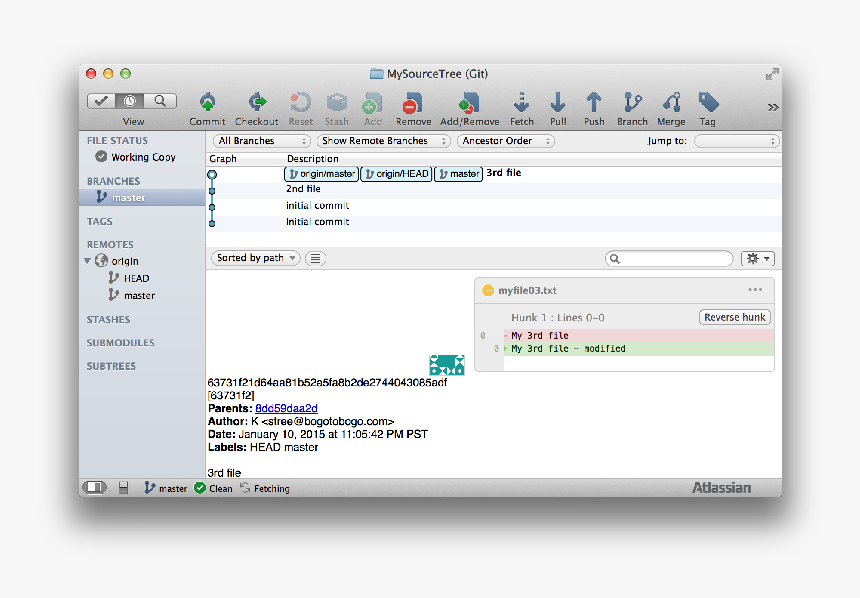Screen dimensions: 860x598
Task: Click the Clean status indicator
Action: pos(213,488)
